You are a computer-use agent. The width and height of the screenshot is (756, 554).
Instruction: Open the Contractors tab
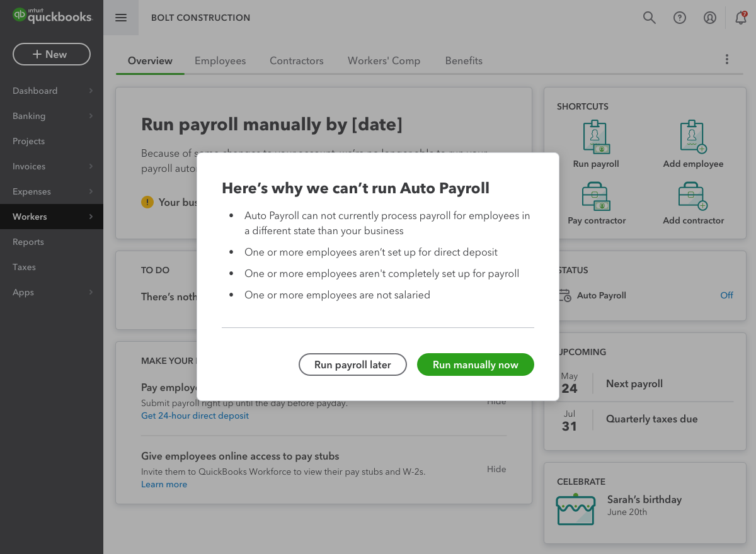coord(297,61)
